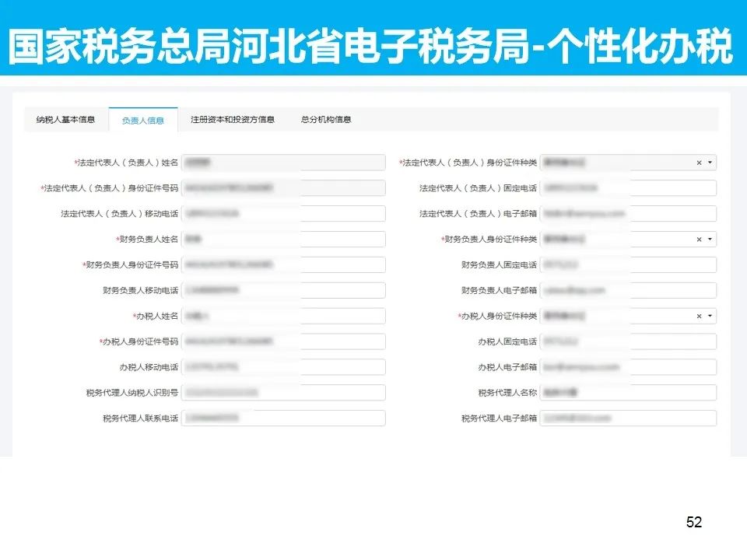Image resolution: width=747 pixels, height=560 pixels.
Task: Click the 税务代理人名称 label text
Action: pyautogui.click(x=507, y=393)
